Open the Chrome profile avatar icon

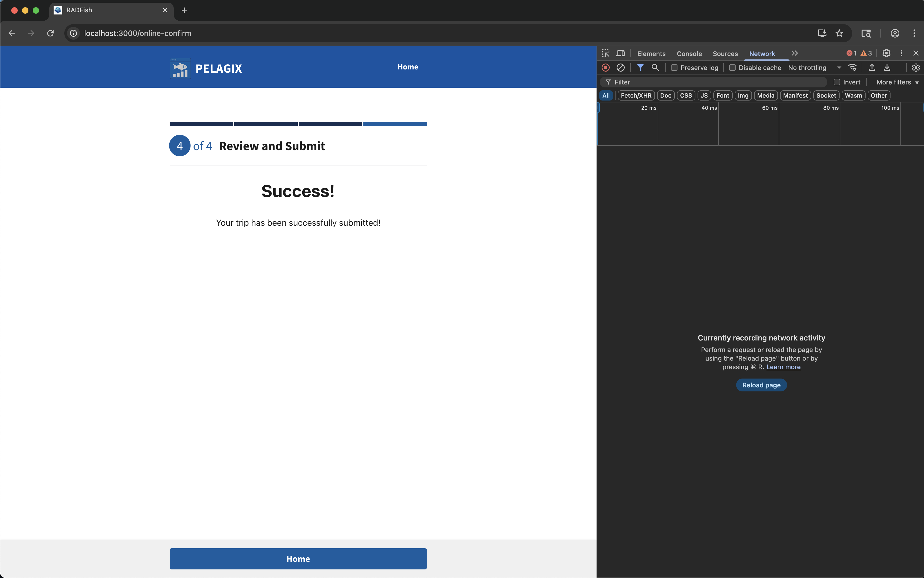(895, 33)
